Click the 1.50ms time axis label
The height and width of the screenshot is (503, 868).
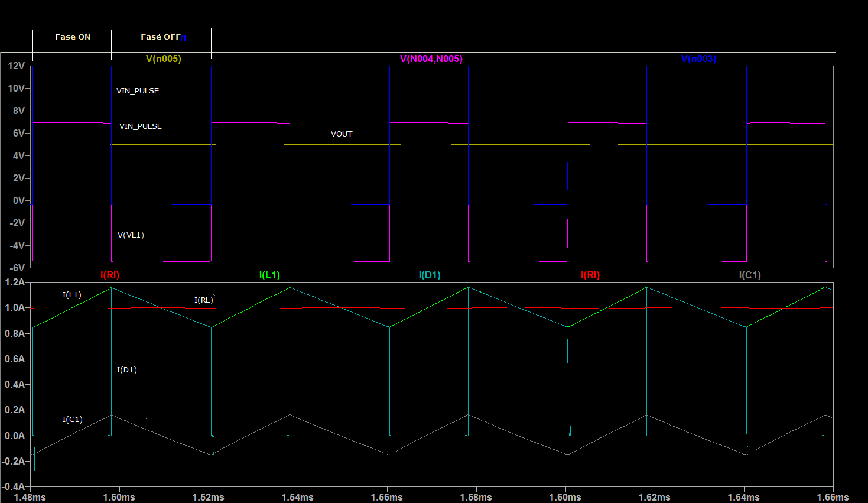(x=119, y=497)
